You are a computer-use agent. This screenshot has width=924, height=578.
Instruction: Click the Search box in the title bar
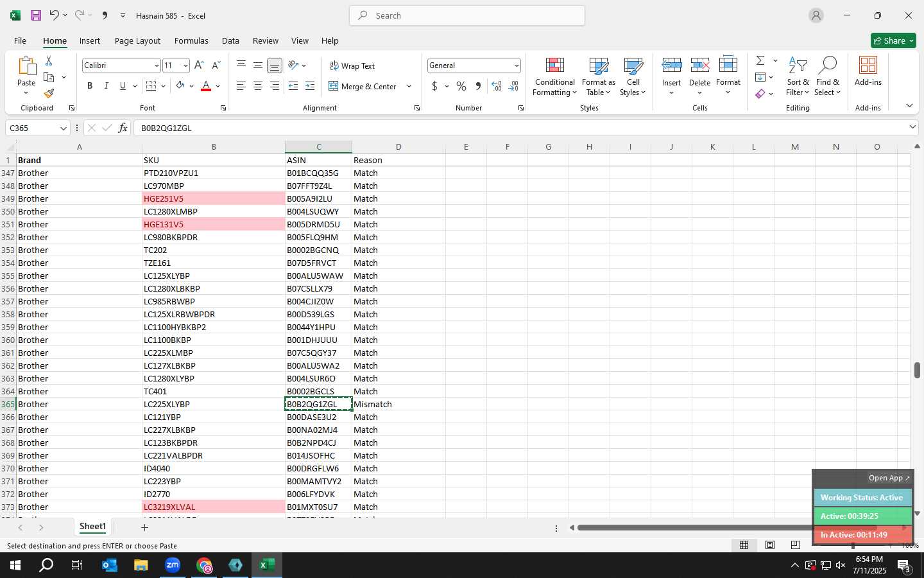tap(467, 15)
